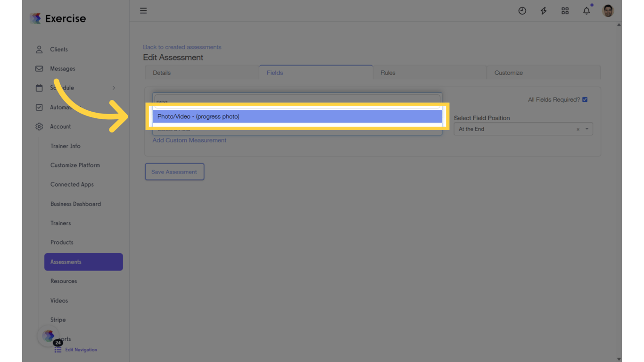Screen dimensions: 644x362
Task: Open the Customize tab
Action: click(508, 73)
